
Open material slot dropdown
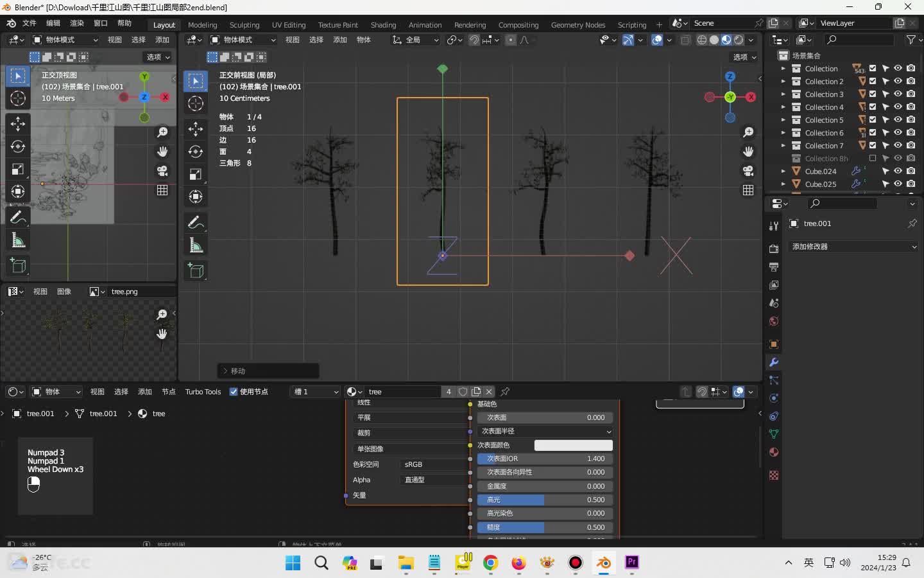(315, 392)
